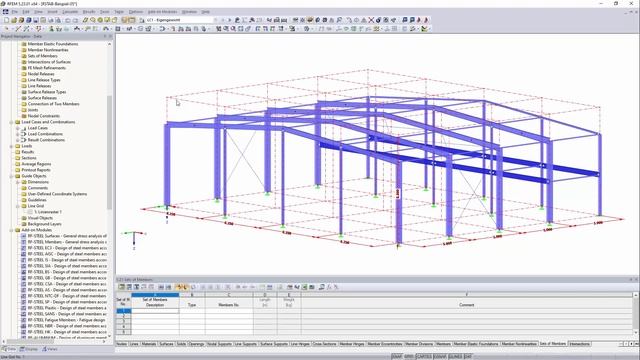The height and width of the screenshot is (360, 640).
Task: Click the Save diskette icon in the toolbar
Action: 36,20
